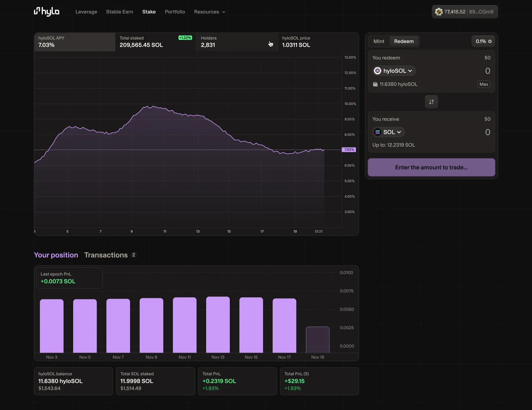The height and width of the screenshot is (410, 532).
Task: Switch to the Redeem tab
Action: coord(404,41)
